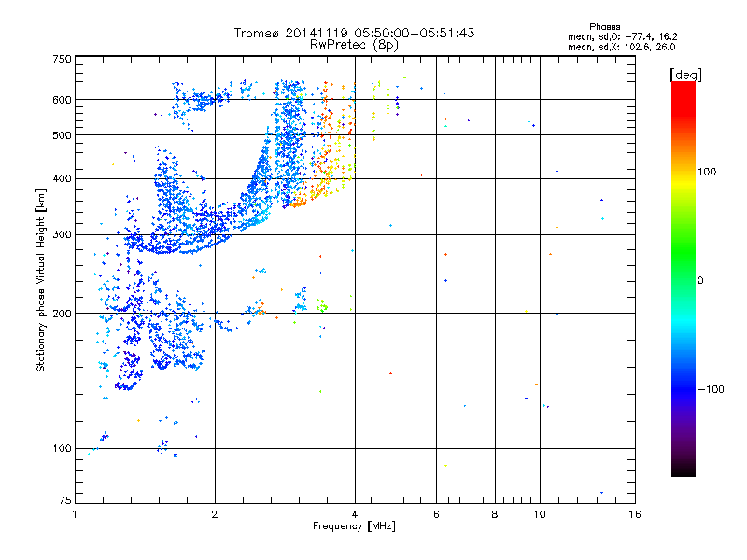Click the 'Phases' heading text
This screenshot has height=560, width=747.
[x=604, y=27]
